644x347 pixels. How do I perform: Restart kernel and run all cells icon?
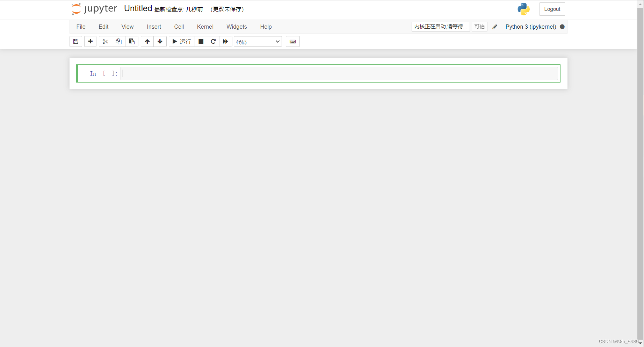click(226, 42)
